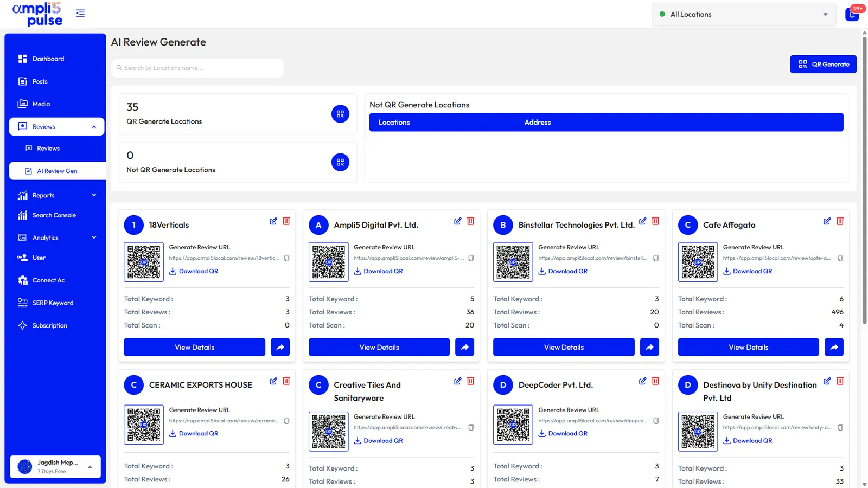Edit the CERAMIC EXPORTS HOUSE card

tap(273, 381)
